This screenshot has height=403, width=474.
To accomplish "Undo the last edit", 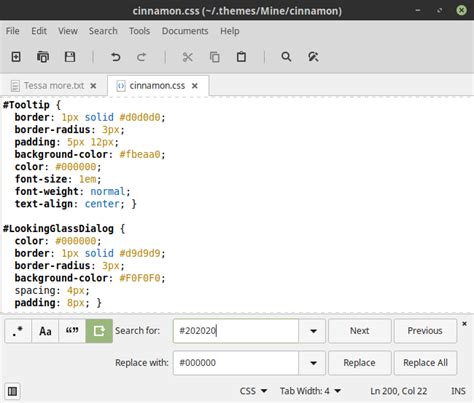I will [x=115, y=57].
